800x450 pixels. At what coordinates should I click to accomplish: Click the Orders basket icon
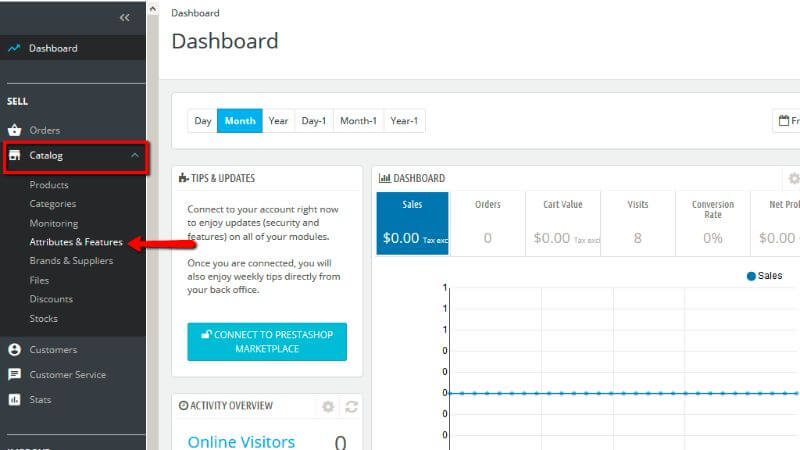tap(14, 130)
